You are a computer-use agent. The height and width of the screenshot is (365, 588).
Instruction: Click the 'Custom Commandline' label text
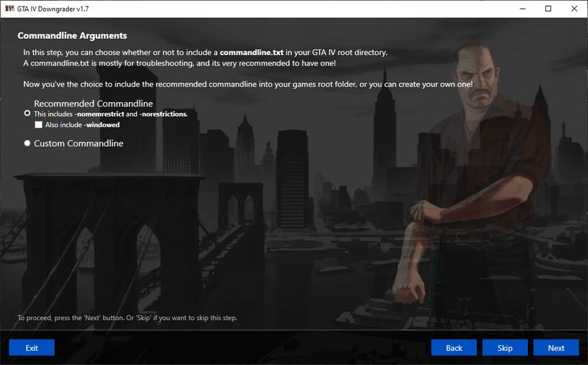click(x=79, y=143)
